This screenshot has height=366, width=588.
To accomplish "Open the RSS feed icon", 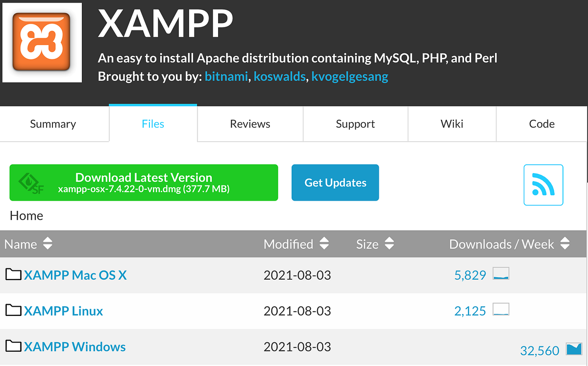I will point(543,185).
